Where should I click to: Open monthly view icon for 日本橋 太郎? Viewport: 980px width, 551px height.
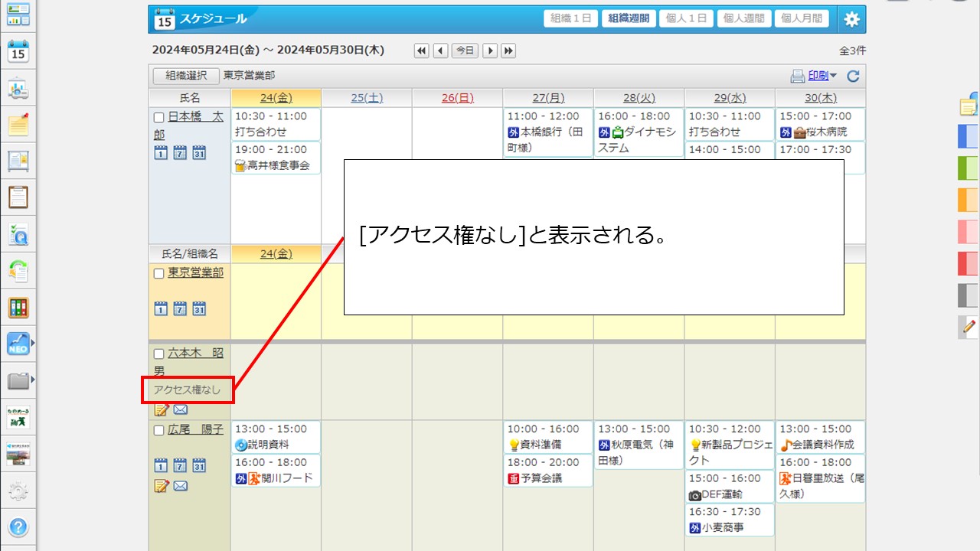click(x=199, y=152)
